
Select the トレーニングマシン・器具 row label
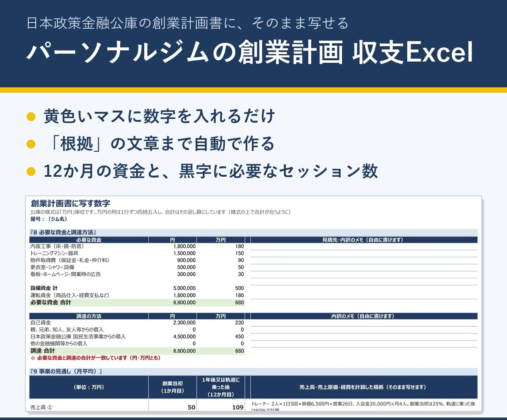point(54,253)
